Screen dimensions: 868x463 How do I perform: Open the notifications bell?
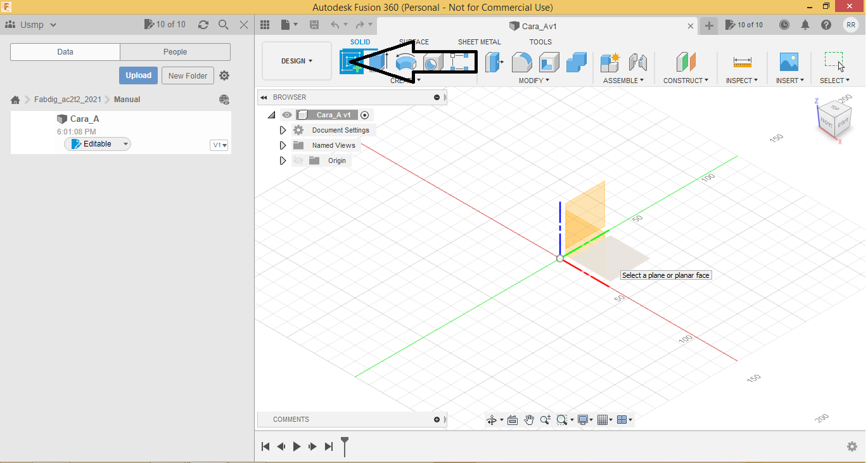pyautogui.click(x=805, y=25)
